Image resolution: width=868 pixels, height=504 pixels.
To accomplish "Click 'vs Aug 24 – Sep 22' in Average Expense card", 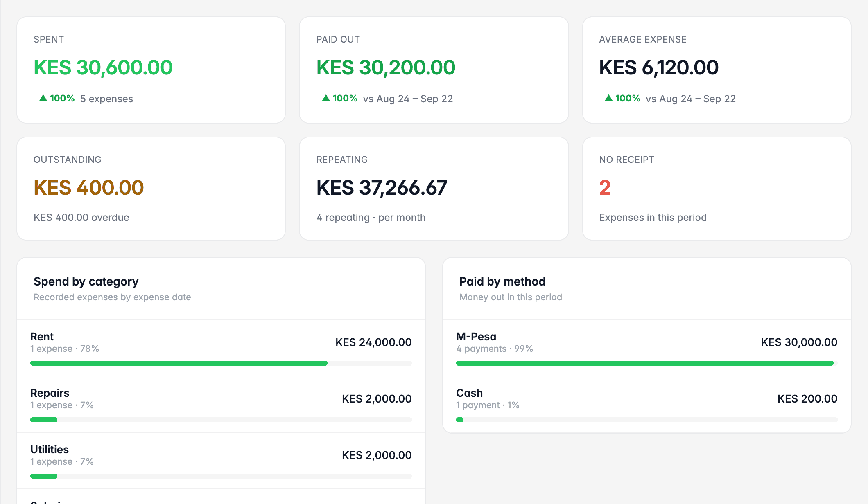I will coord(691,99).
